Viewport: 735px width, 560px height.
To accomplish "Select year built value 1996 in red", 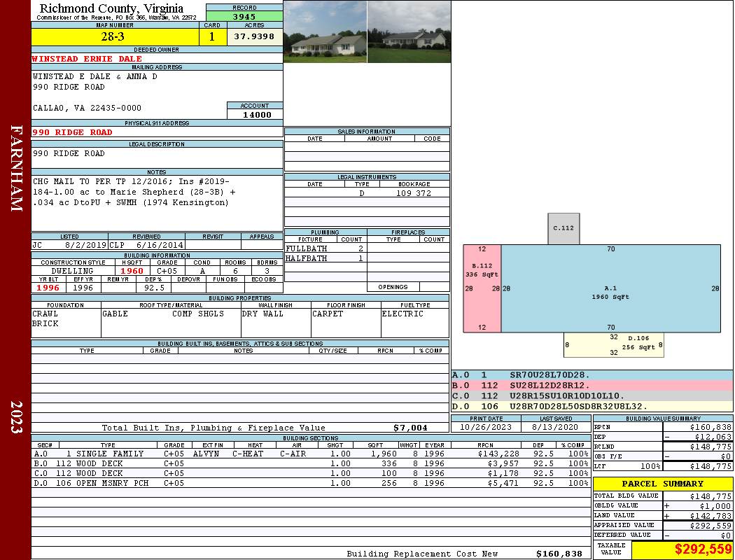I will click(48, 288).
